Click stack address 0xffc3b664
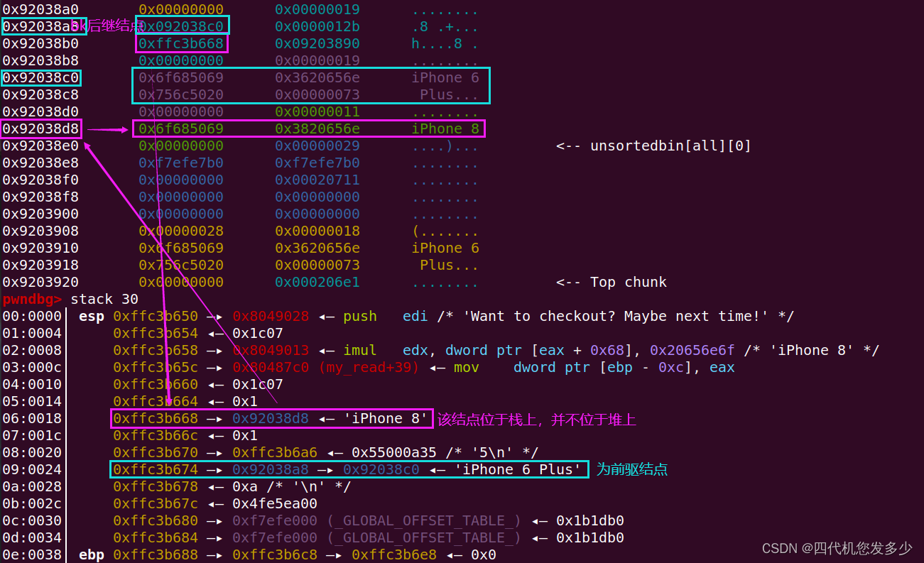Viewport: 924px width, 563px height. [156, 401]
